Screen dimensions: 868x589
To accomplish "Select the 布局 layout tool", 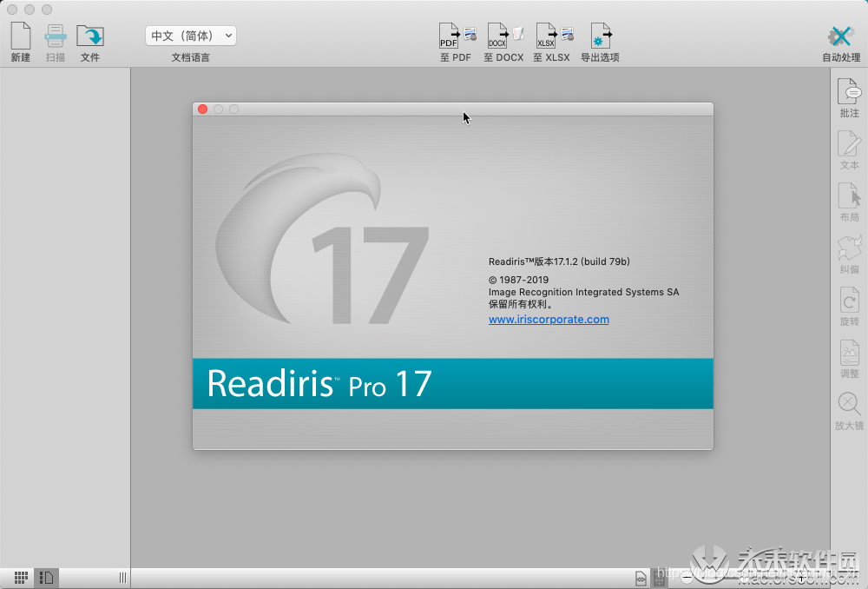I will (x=849, y=202).
